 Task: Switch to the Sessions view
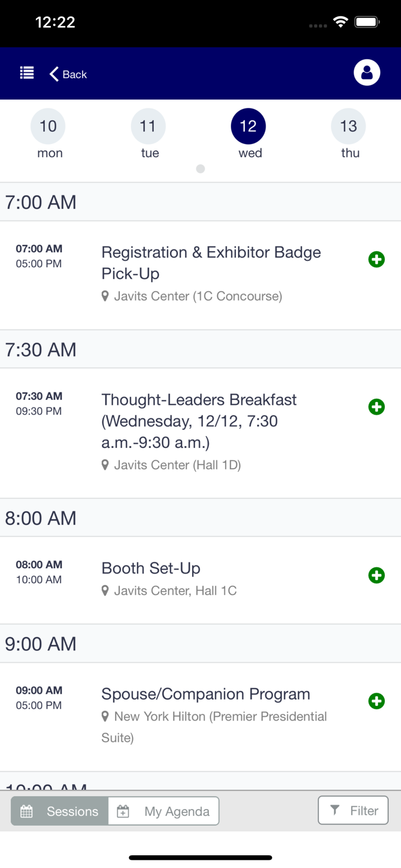click(x=60, y=811)
